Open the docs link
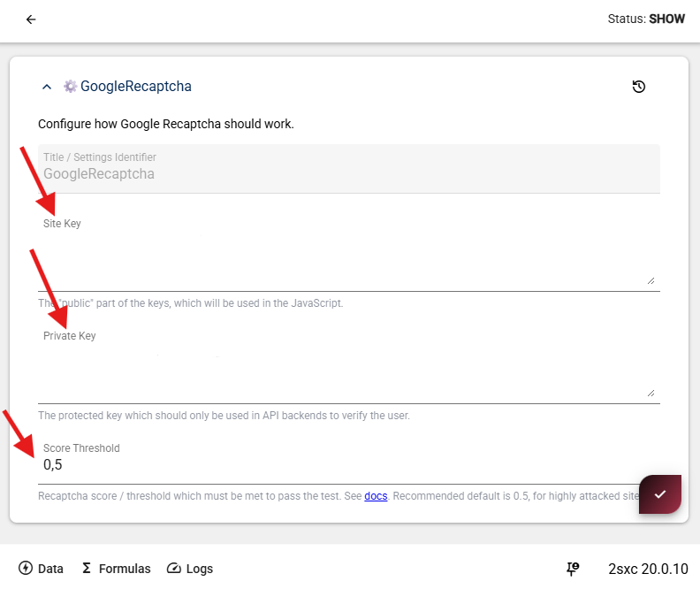 376,496
